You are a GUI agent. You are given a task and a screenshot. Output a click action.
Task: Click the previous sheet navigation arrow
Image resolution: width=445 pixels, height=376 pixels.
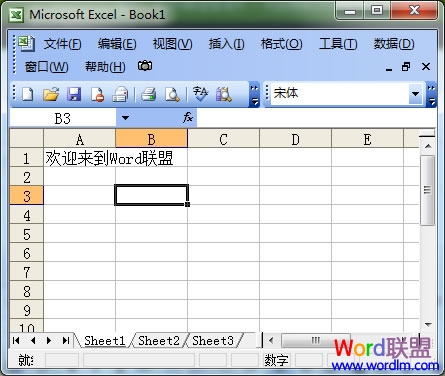(x=33, y=341)
